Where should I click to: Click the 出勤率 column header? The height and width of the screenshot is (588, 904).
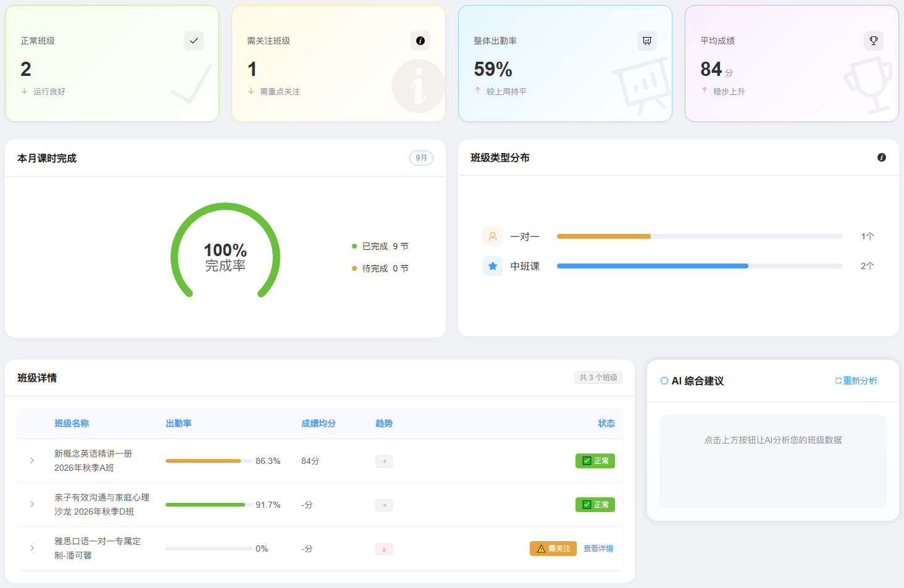coord(178,423)
